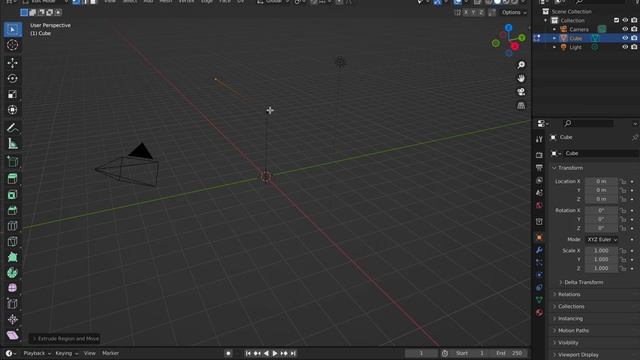The height and width of the screenshot is (360, 640).
Task: Select the Move tool
Action: tap(13, 63)
